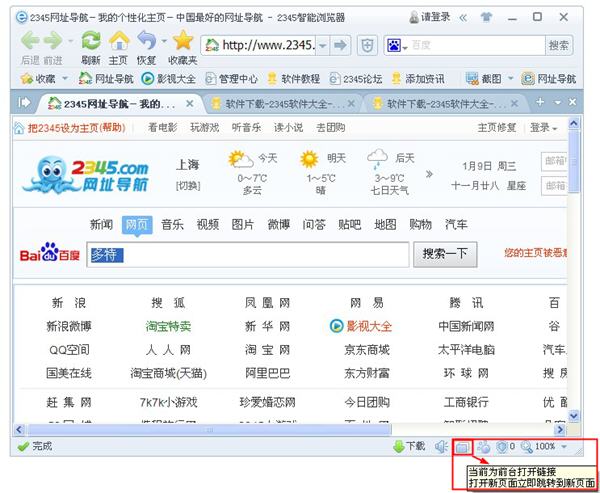The image size is (600, 493).
Task: Open Baidu paw search engine selector
Action: (x=396, y=46)
